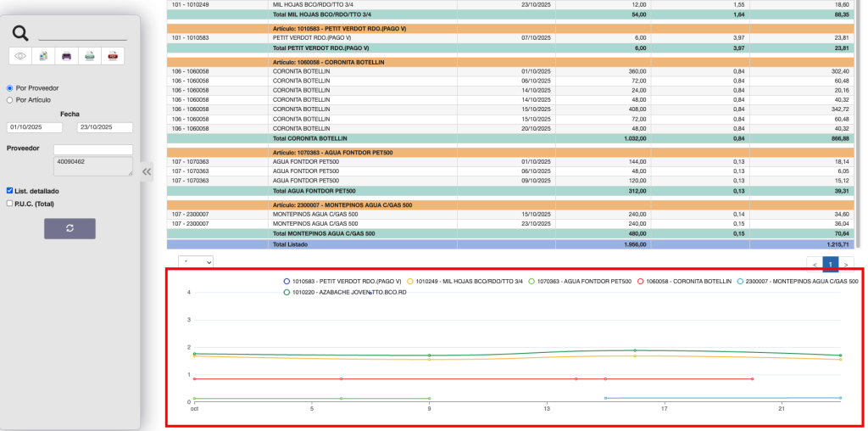Export the listing as PDF
868x431 pixels.
[112, 57]
